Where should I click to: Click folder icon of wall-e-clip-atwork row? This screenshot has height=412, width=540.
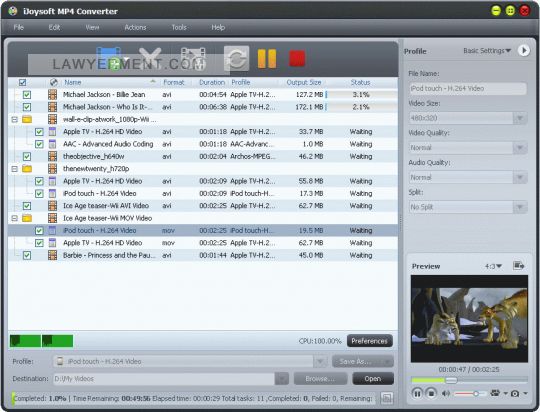click(x=27, y=120)
